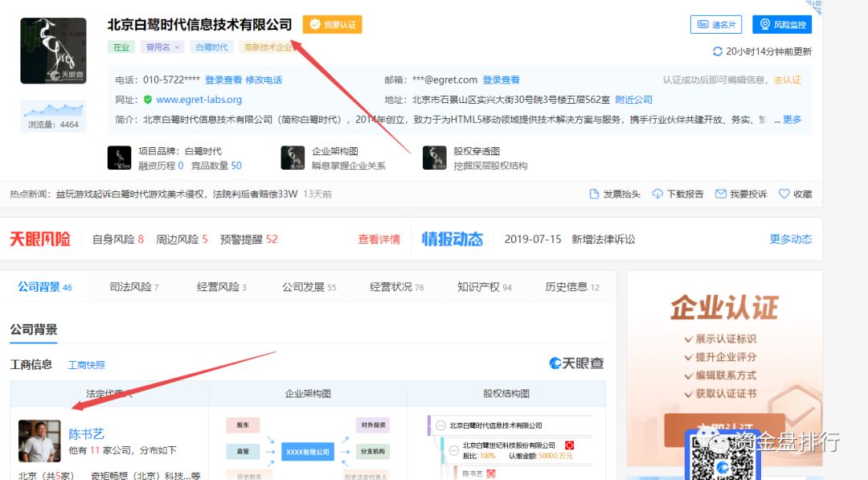The width and height of the screenshot is (868, 480).
Task: Switch to the 经营风险 tab
Action: [x=222, y=287]
